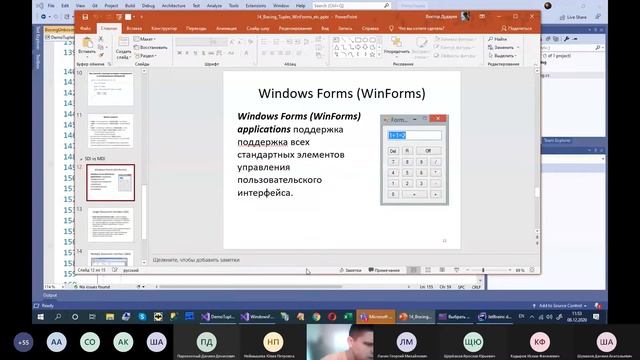
Task: Open Excel icon on taskbar
Action: pyautogui.click(x=348, y=317)
